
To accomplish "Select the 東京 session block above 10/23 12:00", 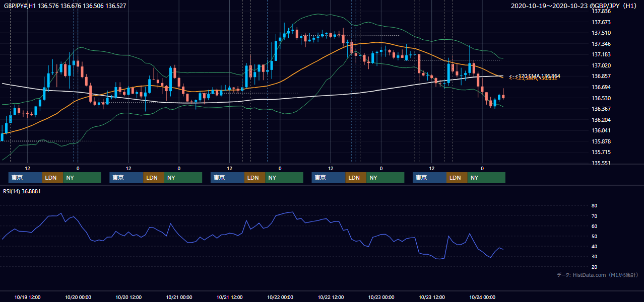I will 429,178.
